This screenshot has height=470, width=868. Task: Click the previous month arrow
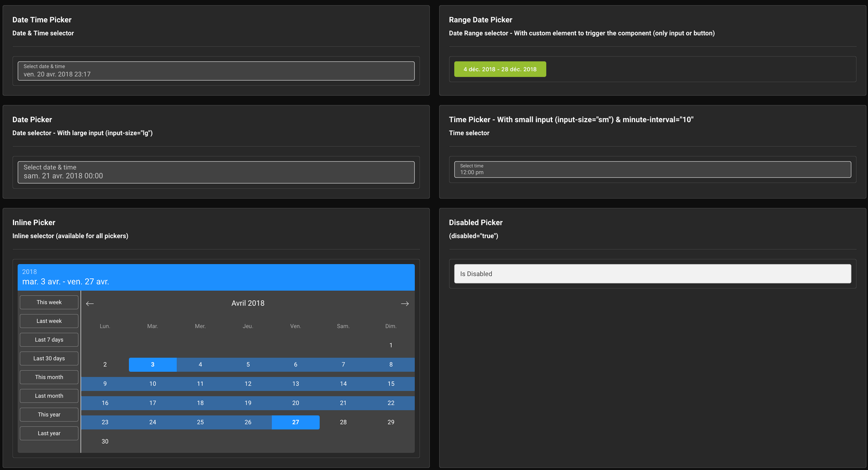(x=89, y=303)
